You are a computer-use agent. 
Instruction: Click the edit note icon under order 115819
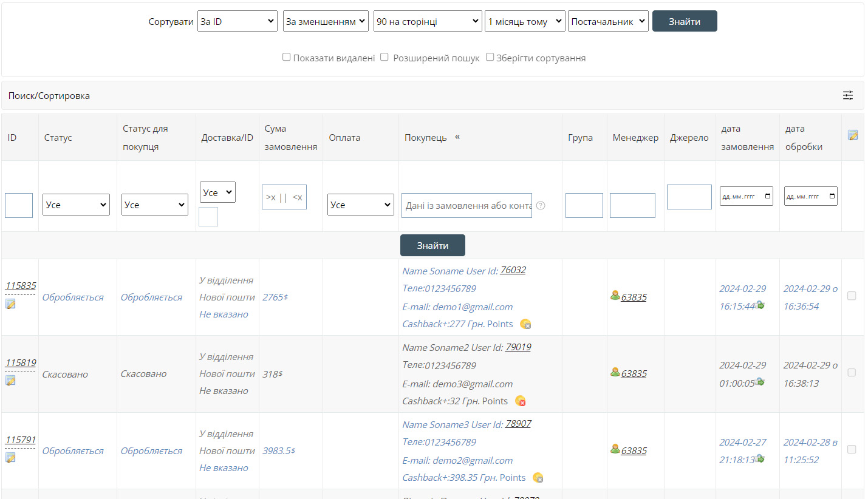(10, 381)
